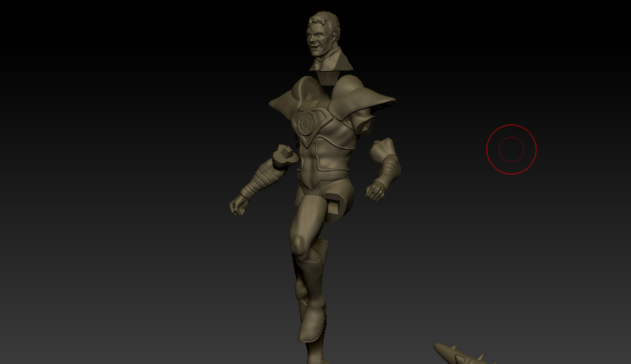Click the open hand wearing a ring
Screen dimensions: 631x364
click(376, 191)
